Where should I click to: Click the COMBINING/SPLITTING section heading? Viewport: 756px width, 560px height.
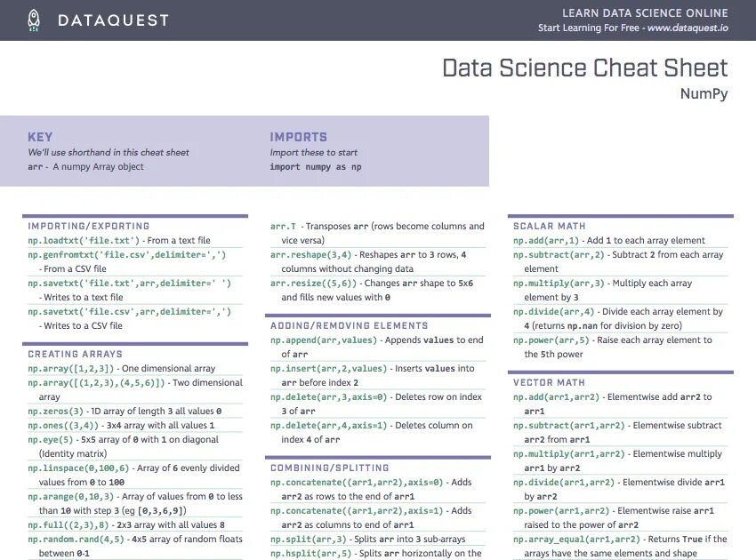tap(330, 468)
